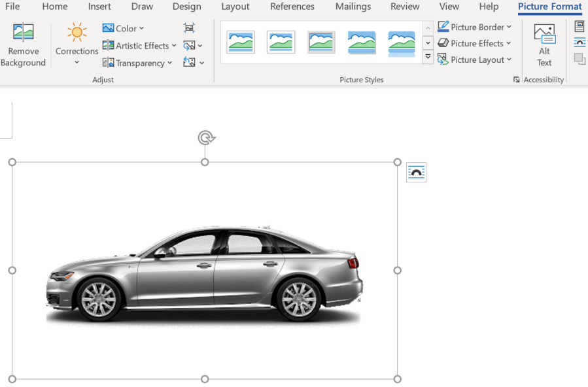
Task: Open the Picture Styles format dialog launcher
Action: [516, 80]
